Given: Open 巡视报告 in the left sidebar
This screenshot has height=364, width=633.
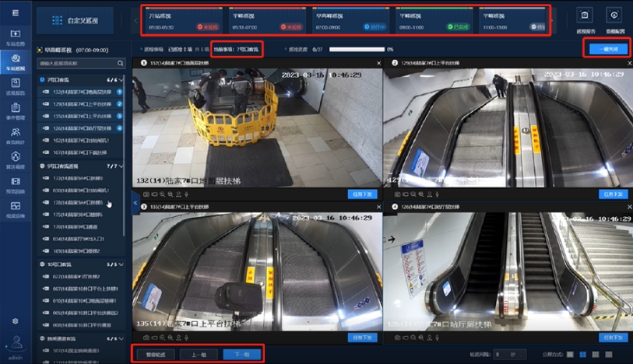Looking at the screenshot, I should click(15, 86).
